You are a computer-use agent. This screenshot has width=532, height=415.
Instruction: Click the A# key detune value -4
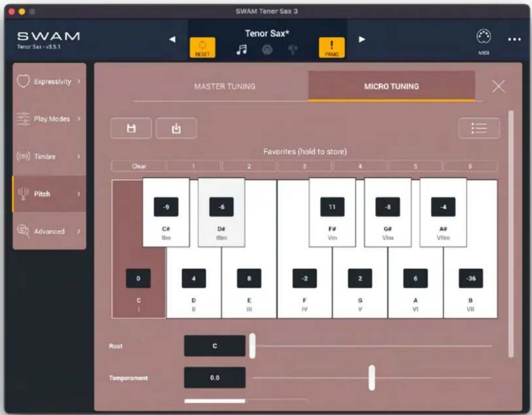coord(443,207)
